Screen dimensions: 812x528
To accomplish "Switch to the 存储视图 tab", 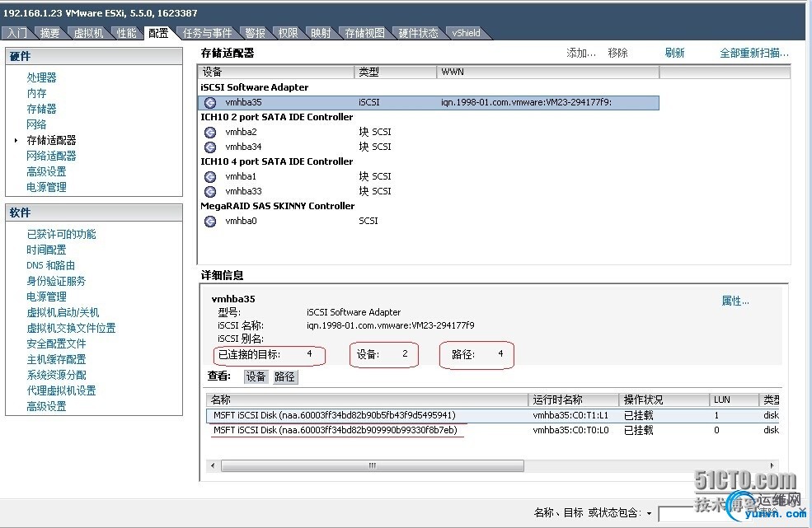I will (364, 33).
